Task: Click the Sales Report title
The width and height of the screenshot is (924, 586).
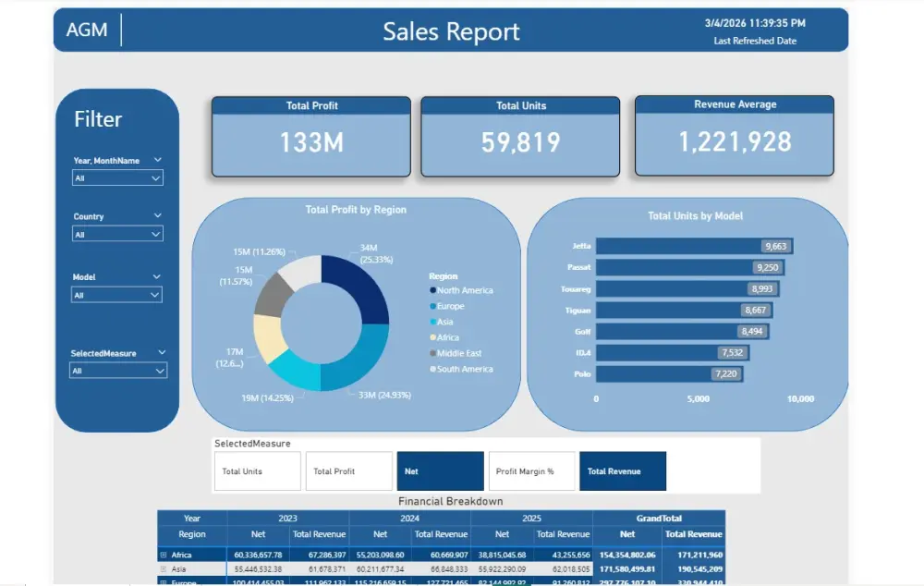Action: pos(452,31)
